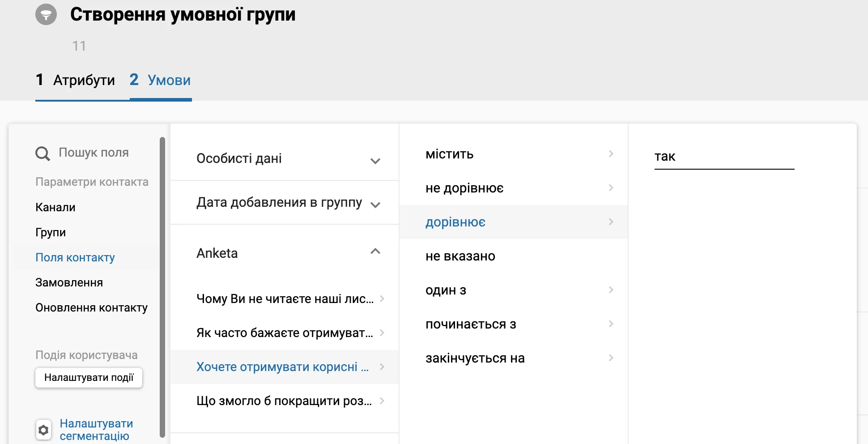Select Канали in contact parameters
Image resolution: width=868 pixels, height=444 pixels.
click(55, 207)
